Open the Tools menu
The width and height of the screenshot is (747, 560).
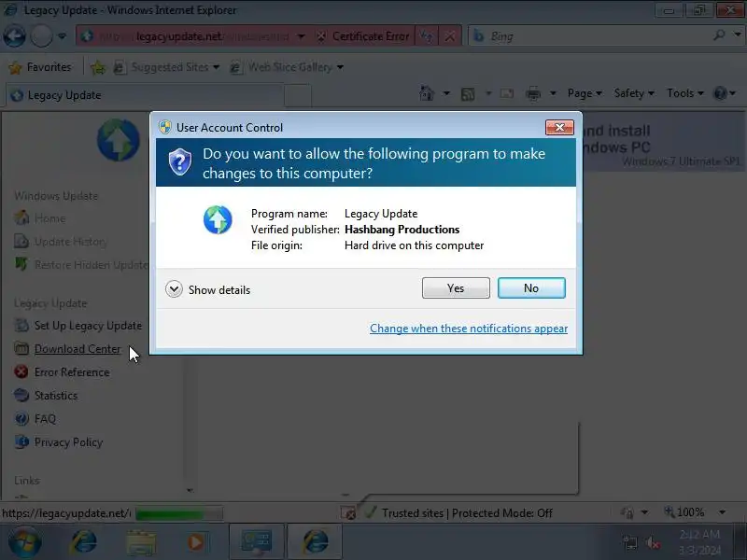pos(685,93)
